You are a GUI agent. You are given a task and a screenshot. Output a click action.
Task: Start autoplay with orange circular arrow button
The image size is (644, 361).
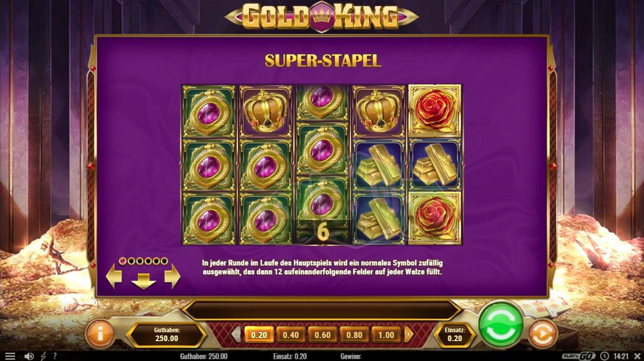point(542,334)
